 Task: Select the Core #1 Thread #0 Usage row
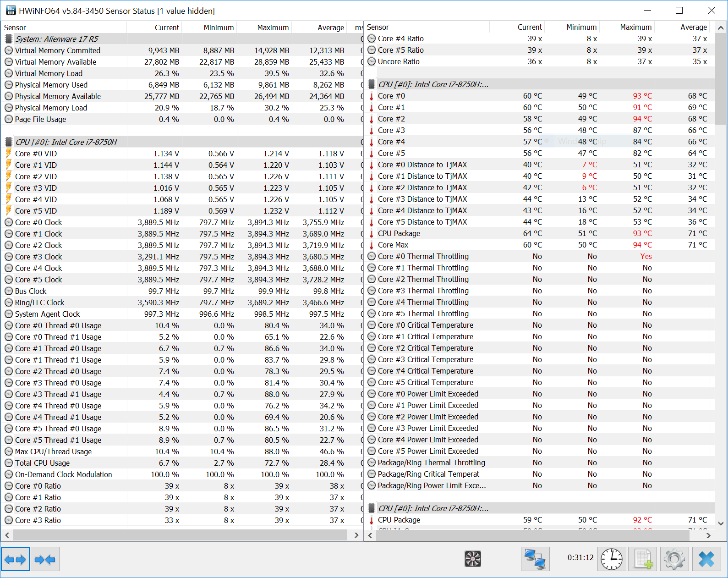pos(183,348)
